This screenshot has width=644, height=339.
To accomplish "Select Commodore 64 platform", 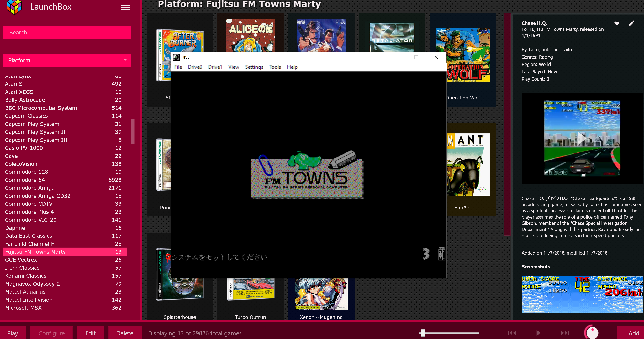I will (65, 180).
